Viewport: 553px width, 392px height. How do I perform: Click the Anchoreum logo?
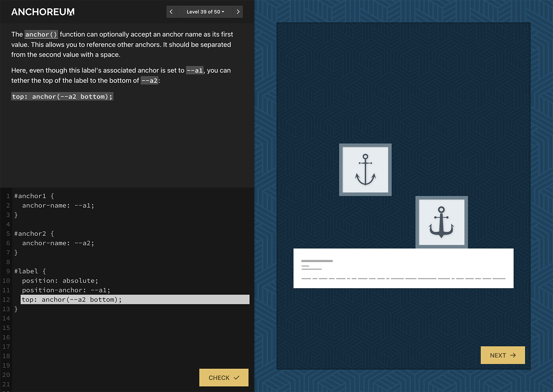[x=43, y=12]
